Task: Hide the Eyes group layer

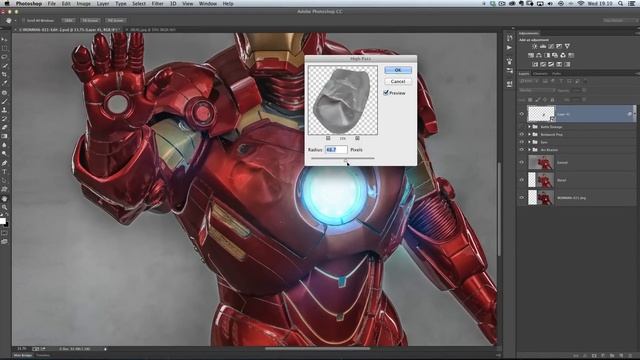Action: (x=522, y=142)
